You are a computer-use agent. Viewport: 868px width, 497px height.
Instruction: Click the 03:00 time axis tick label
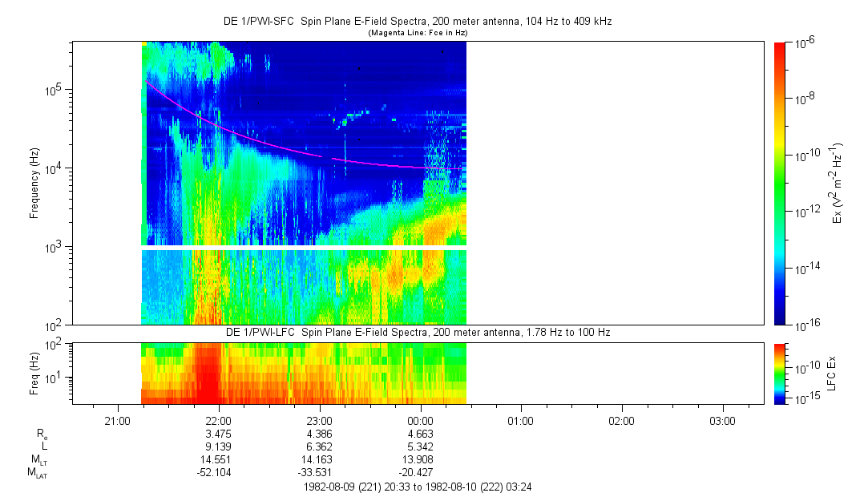coord(723,420)
